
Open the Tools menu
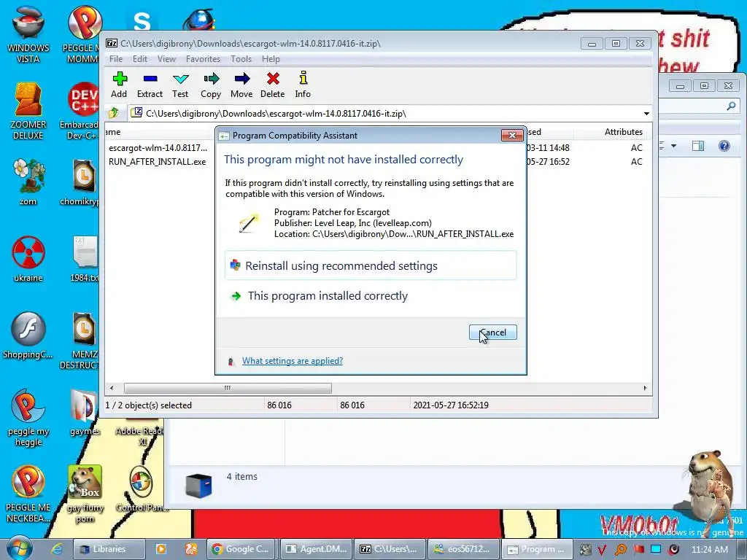click(x=241, y=59)
